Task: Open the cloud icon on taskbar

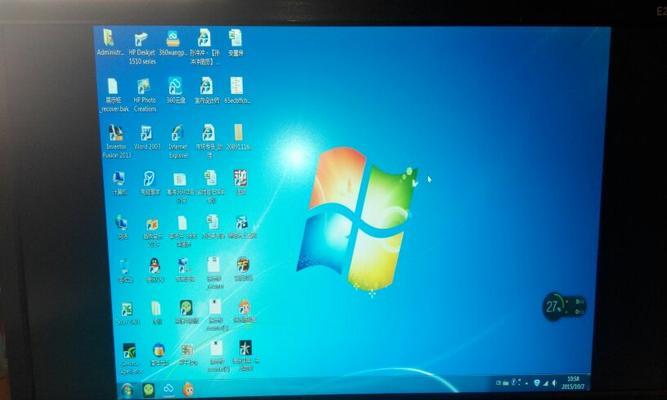Action: click(x=168, y=389)
